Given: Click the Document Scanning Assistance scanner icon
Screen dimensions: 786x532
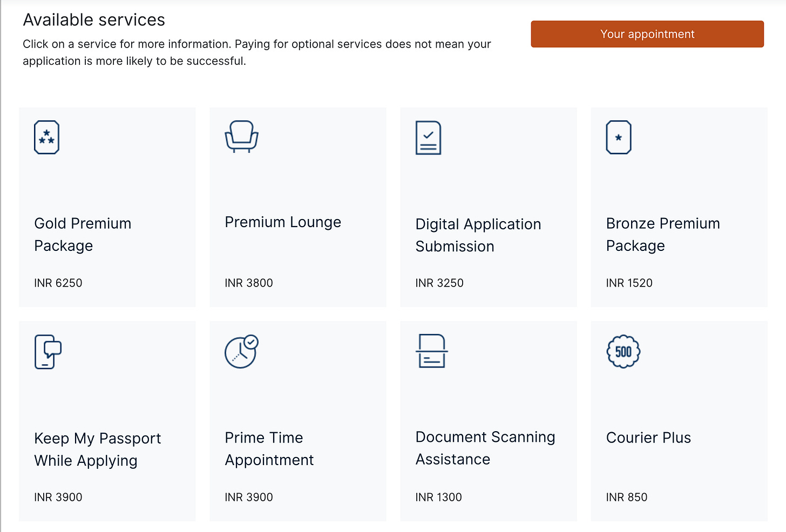Looking at the screenshot, I should click(431, 351).
